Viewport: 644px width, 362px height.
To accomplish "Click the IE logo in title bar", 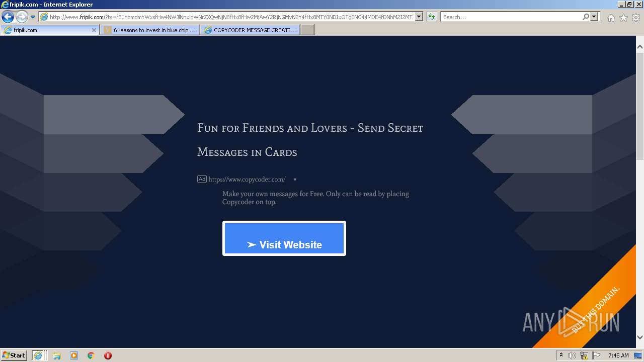I will coord(5,5).
